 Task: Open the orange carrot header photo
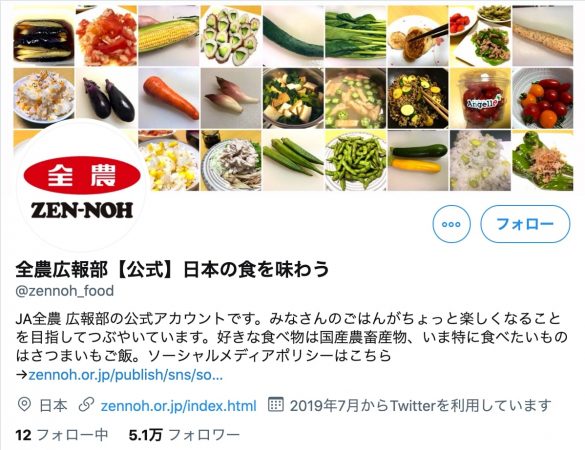tap(169, 99)
